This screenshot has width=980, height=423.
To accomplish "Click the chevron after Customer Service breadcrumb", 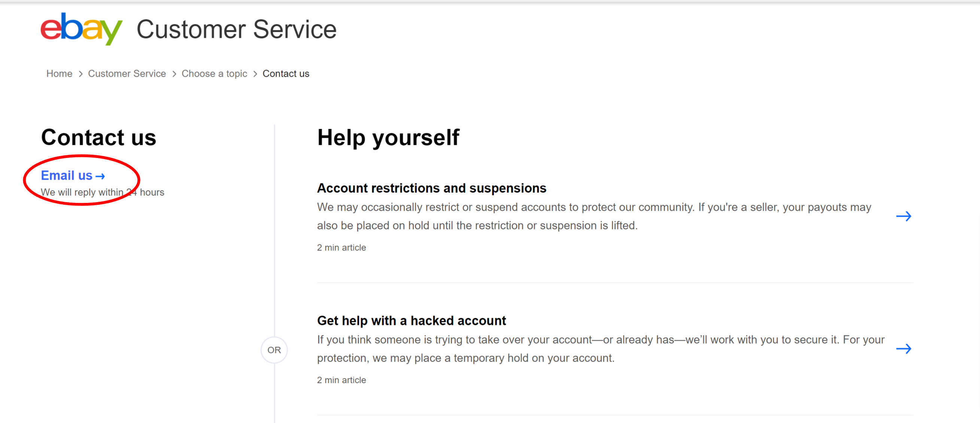I will point(174,74).
